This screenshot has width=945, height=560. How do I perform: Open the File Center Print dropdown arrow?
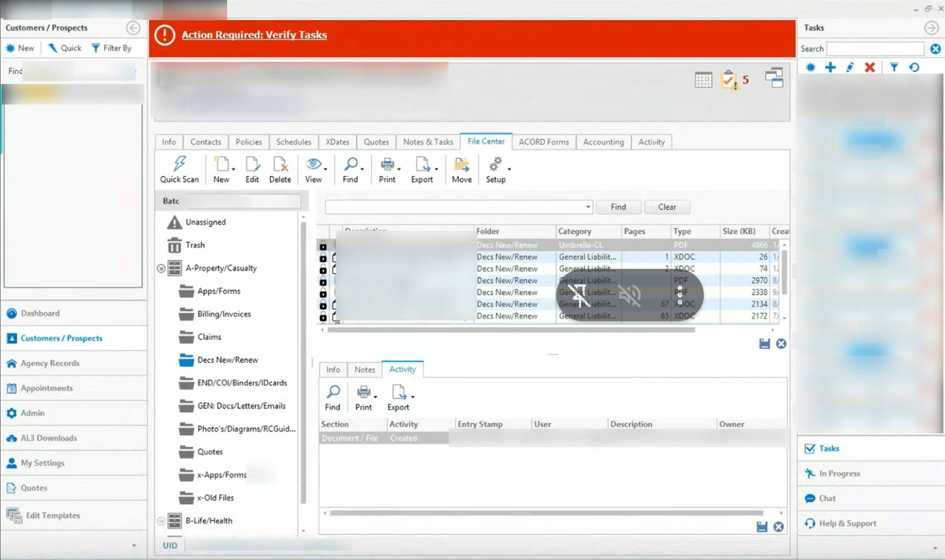pos(399,169)
